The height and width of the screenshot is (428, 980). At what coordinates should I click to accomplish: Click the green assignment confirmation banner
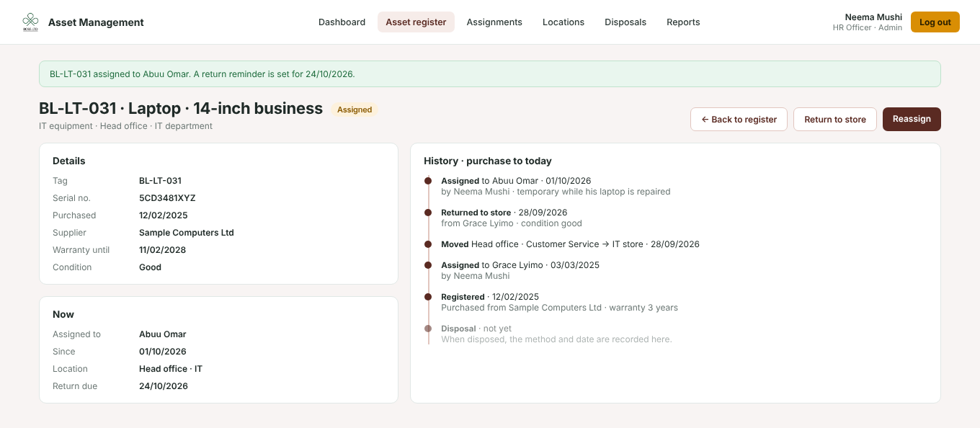[490, 74]
